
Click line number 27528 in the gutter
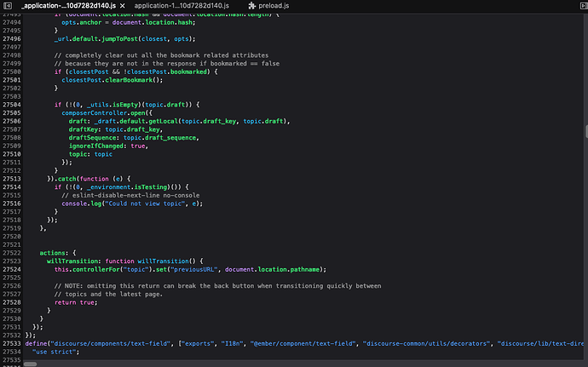[12, 302]
